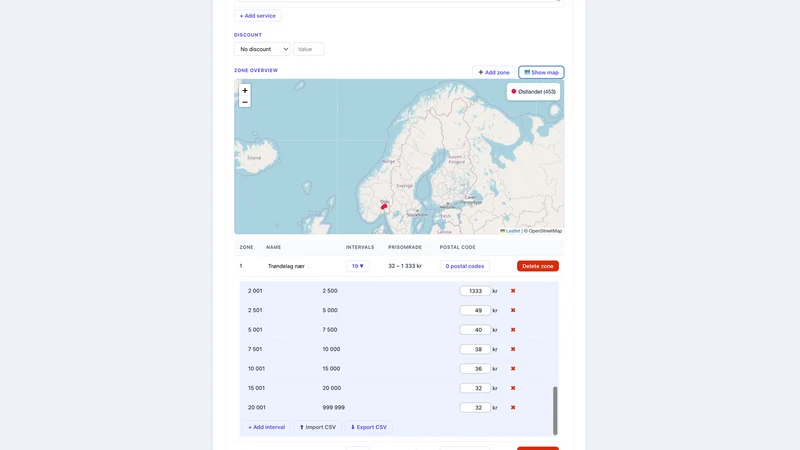This screenshot has width=800, height=450.
Task: Remove the 20 001–999 999 interval
Action: (x=513, y=407)
